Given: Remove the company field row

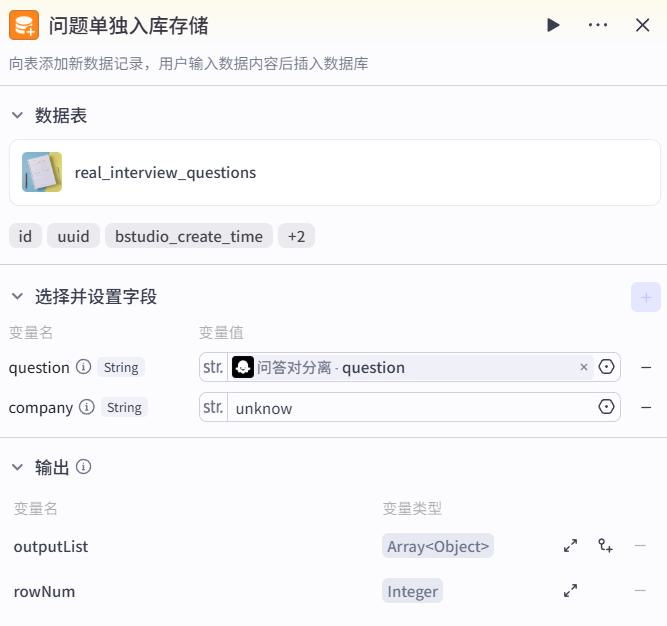Looking at the screenshot, I should (x=646, y=407).
